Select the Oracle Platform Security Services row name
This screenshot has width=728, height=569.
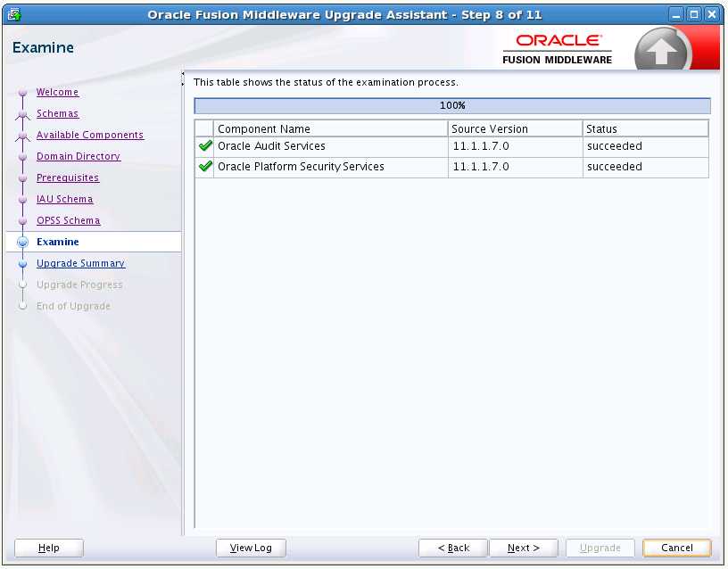coord(301,167)
